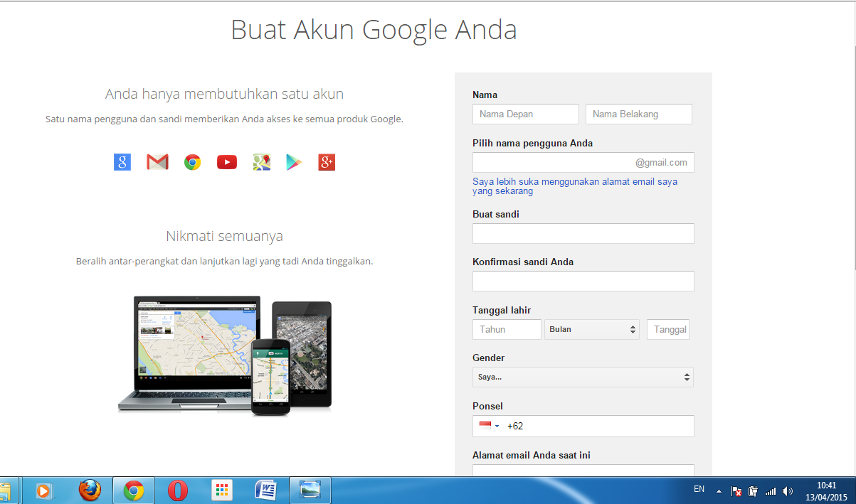Click the EN language indicator
The height and width of the screenshot is (504, 856).
699,490
